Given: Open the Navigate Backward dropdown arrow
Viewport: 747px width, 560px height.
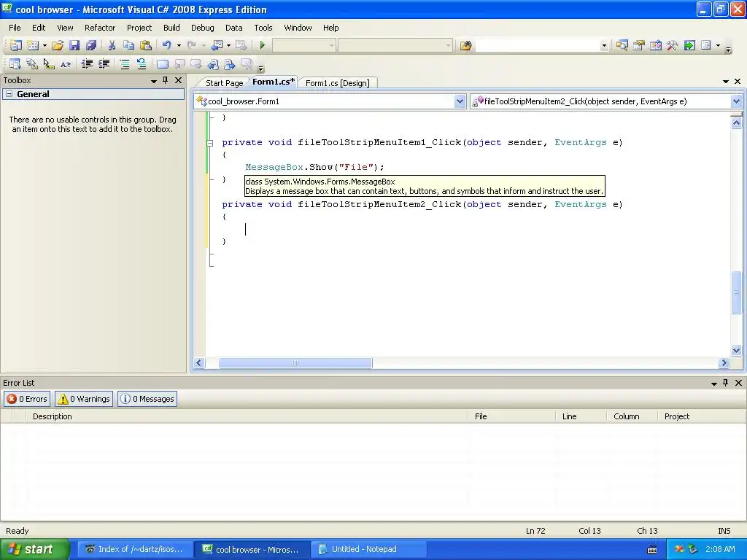Looking at the screenshot, I should 228,45.
